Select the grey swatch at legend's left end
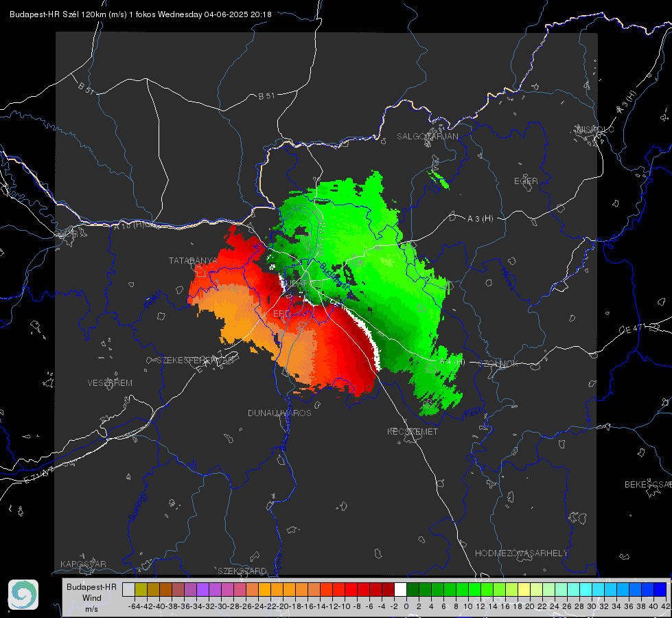This screenshot has width=672, height=618. pyautogui.click(x=128, y=589)
